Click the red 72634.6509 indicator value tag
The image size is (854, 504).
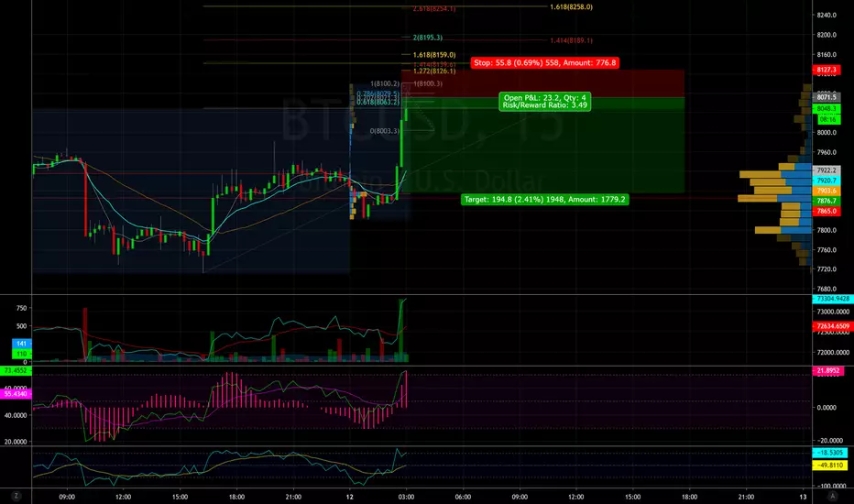click(832, 326)
